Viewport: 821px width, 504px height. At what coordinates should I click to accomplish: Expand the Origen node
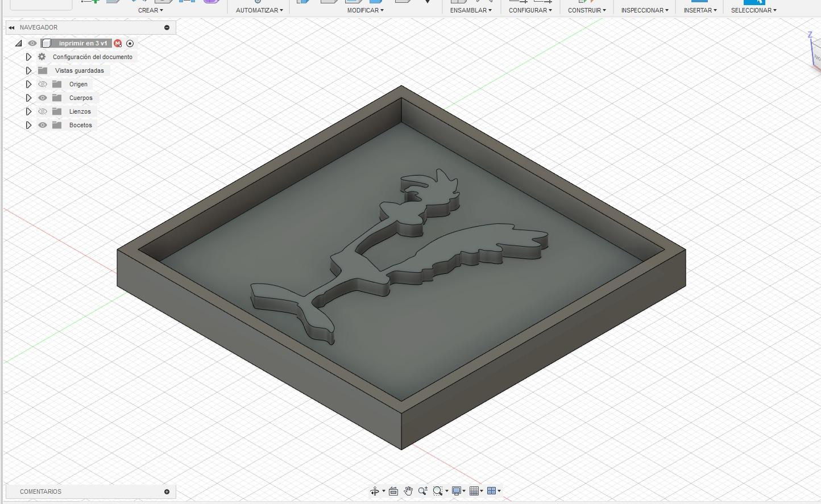coord(28,84)
